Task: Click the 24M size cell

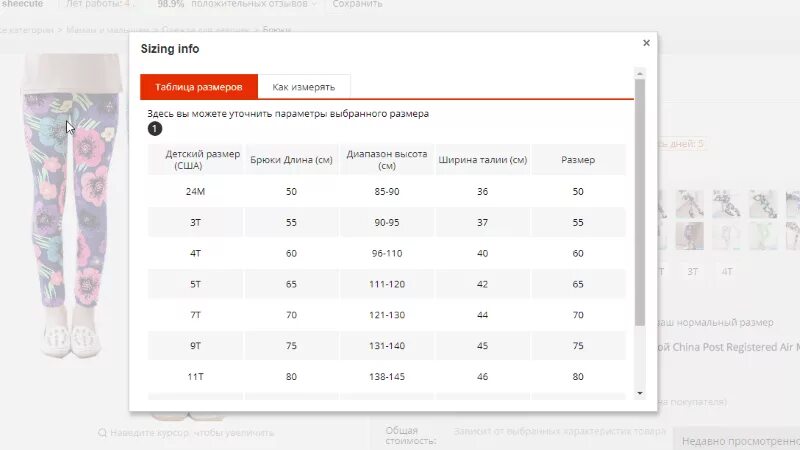Action: pos(195,191)
